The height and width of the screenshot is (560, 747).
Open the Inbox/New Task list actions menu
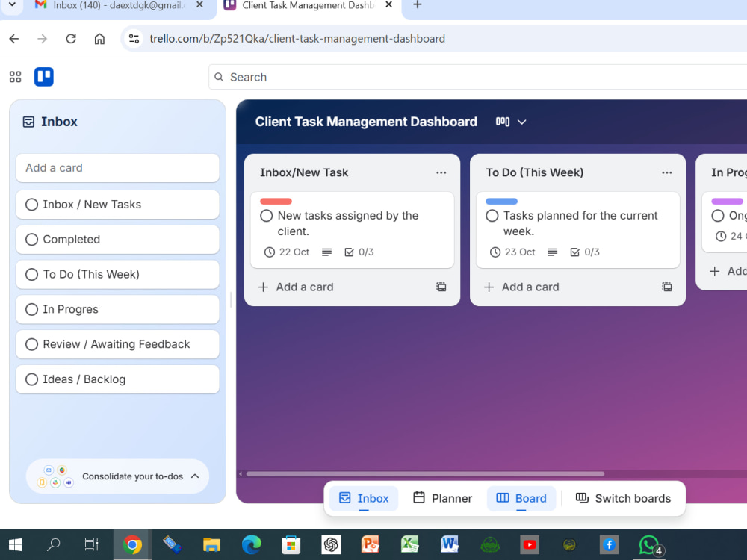(x=441, y=172)
